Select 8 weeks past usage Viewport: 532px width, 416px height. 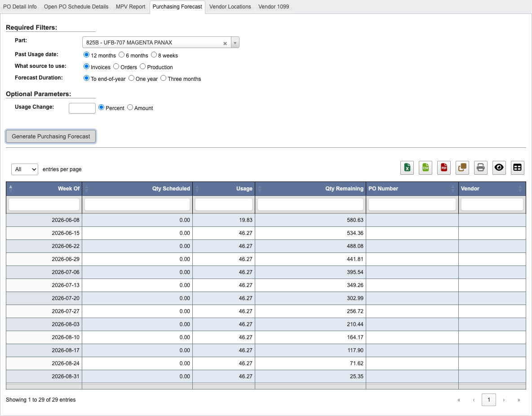point(154,55)
